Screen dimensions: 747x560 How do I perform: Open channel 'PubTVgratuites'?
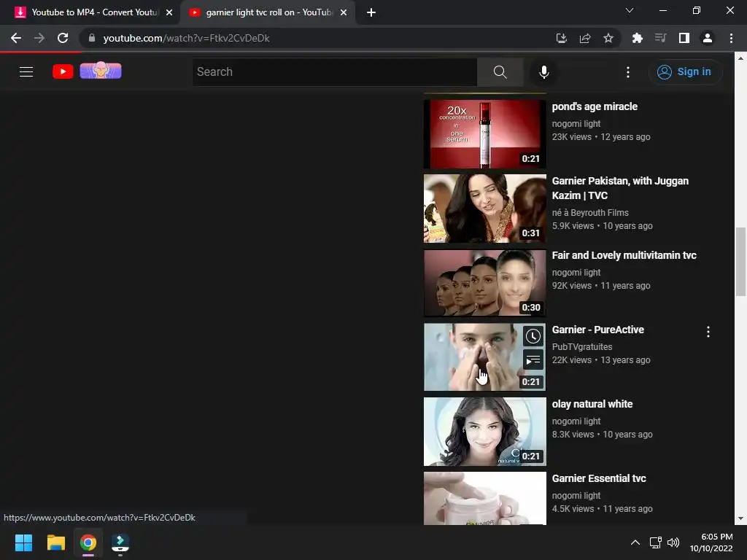point(582,347)
